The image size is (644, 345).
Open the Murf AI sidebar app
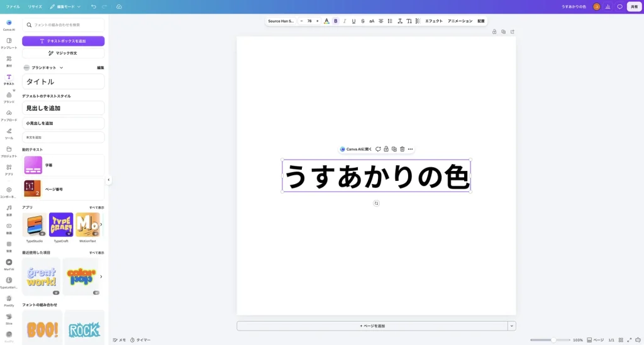click(9, 265)
